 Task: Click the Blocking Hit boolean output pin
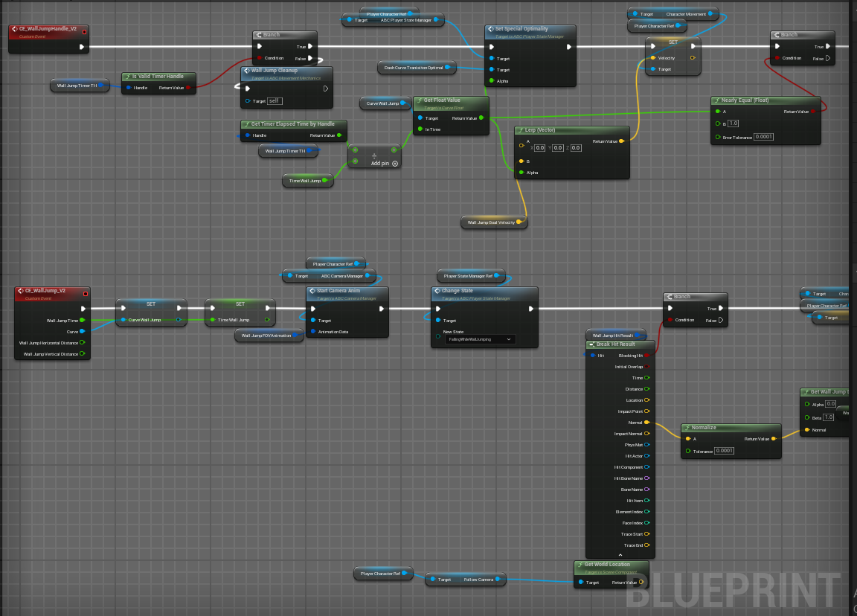coord(646,356)
